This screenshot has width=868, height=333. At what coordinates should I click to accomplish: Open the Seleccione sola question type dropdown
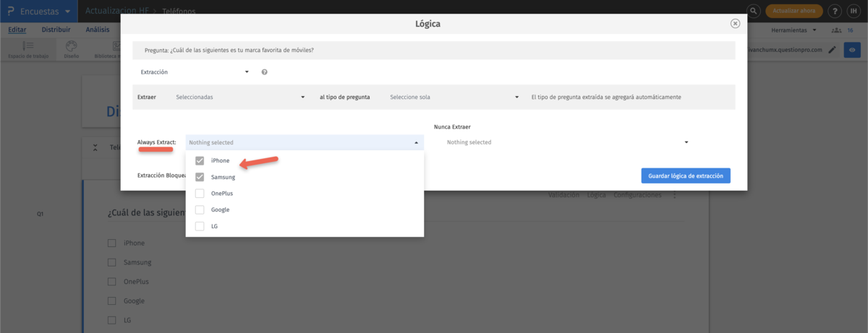[x=454, y=97]
